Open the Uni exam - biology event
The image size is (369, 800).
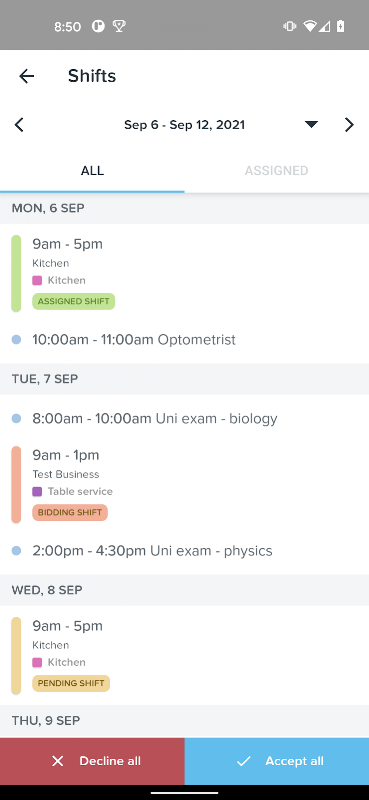(x=184, y=418)
